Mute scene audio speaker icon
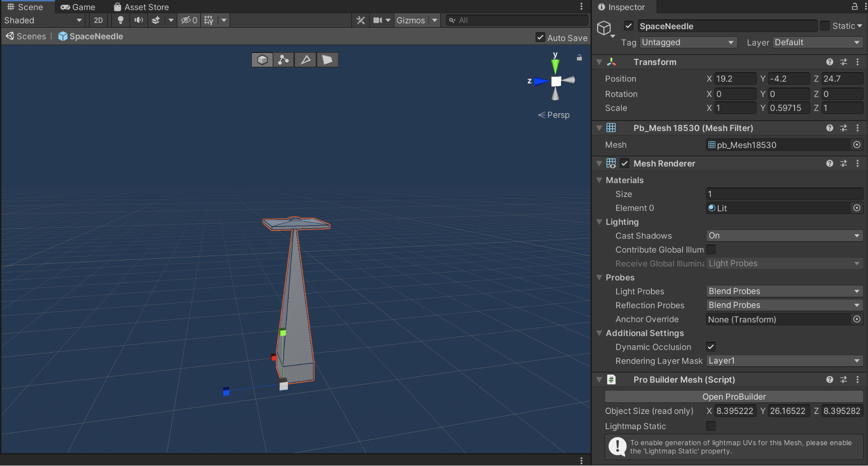 (139, 20)
